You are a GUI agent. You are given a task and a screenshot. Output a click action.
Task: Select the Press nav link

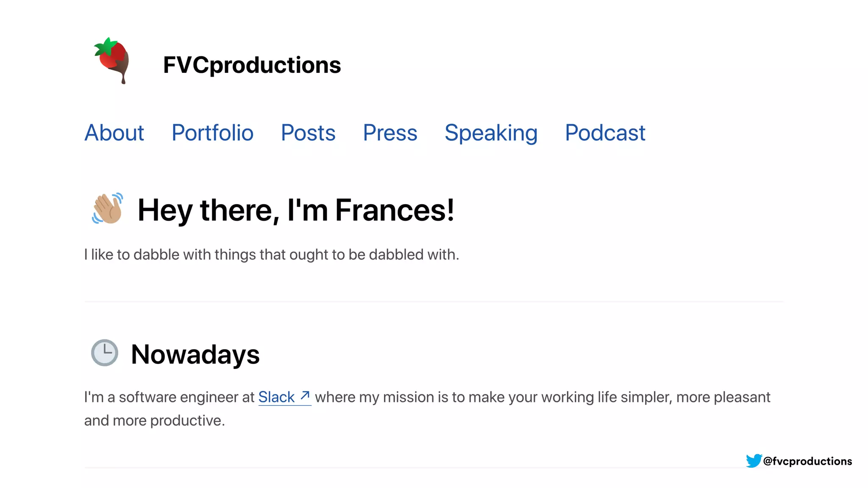(x=390, y=133)
